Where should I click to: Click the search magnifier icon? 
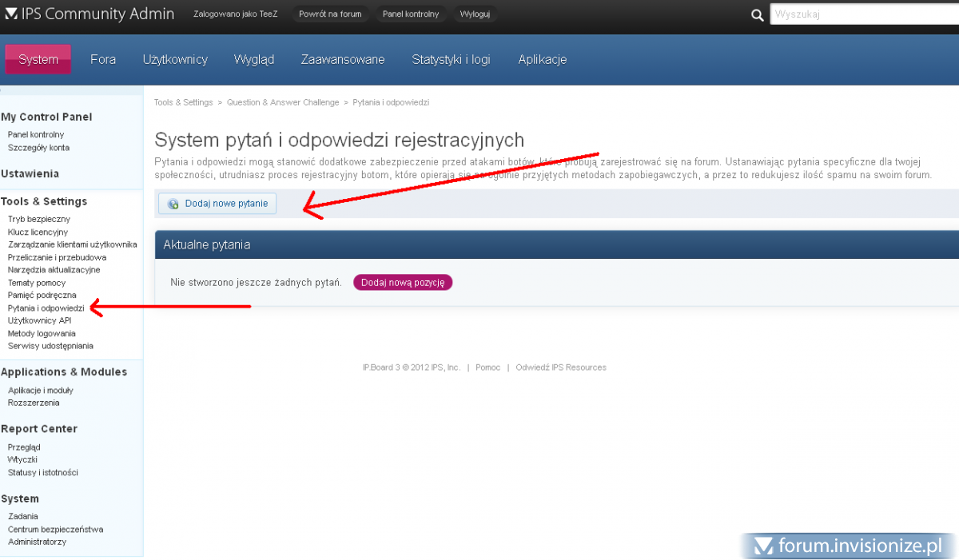click(x=758, y=14)
